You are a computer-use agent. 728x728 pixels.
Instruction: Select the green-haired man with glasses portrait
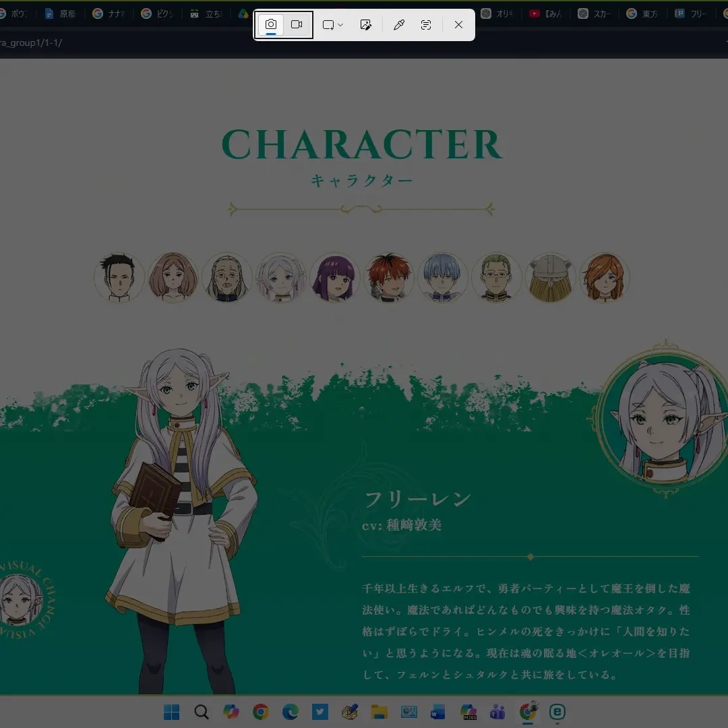(496, 278)
